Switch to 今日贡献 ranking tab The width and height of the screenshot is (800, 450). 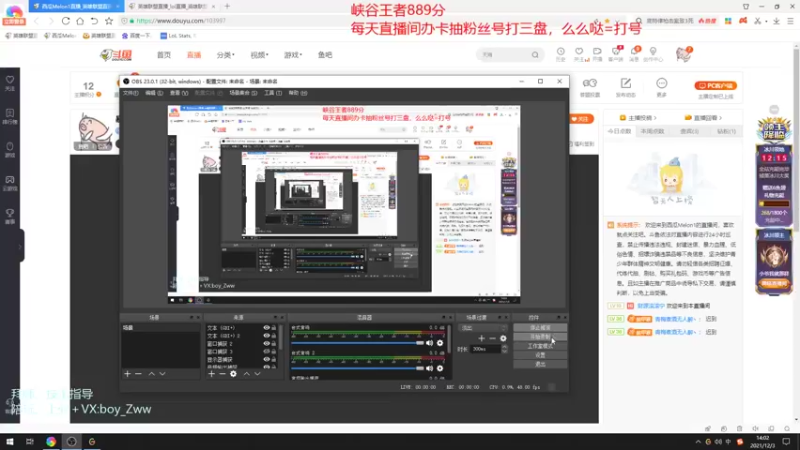coord(619,131)
